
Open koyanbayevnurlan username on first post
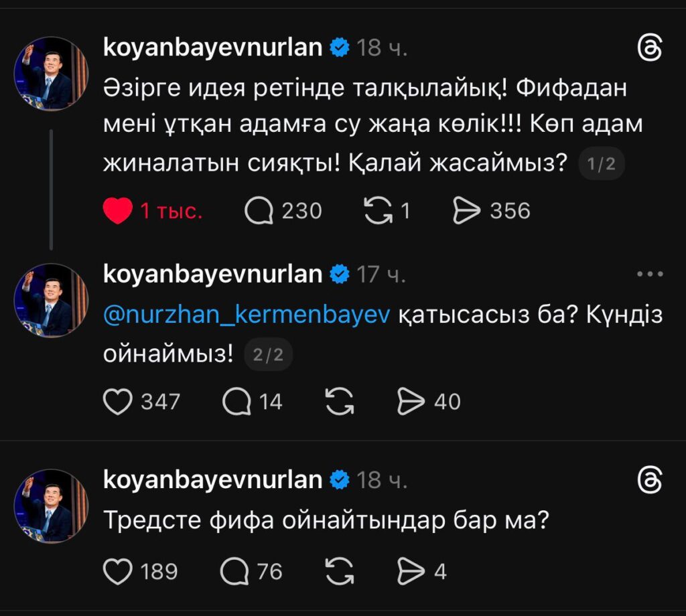213,48
